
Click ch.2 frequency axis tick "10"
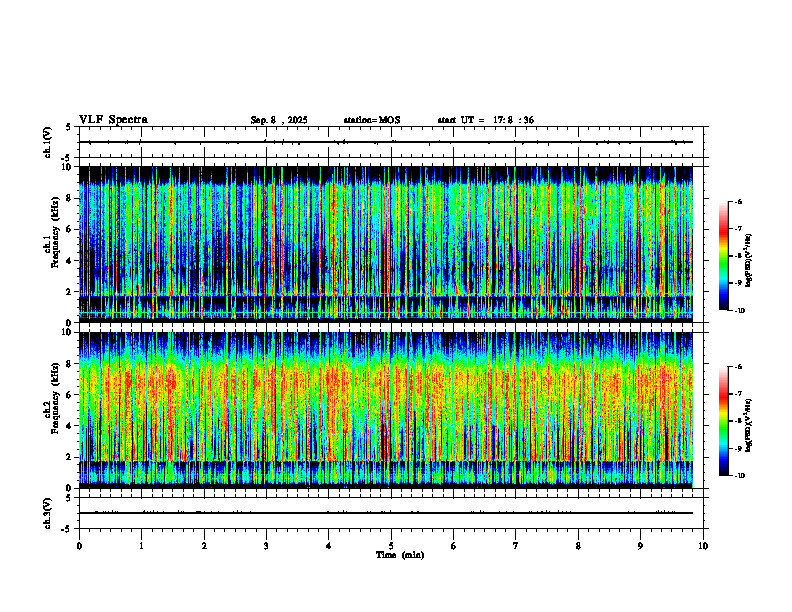pyautogui.click(x=67, y=332)
